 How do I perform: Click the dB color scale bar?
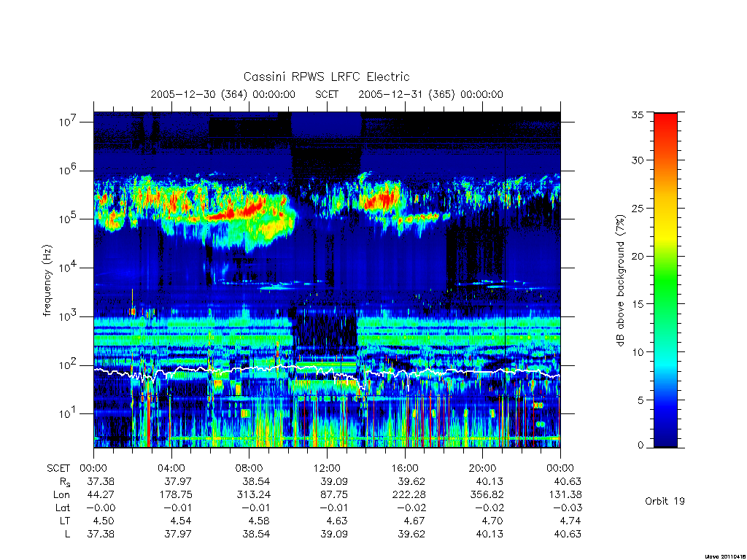pyautogui.click(x=665, y=280)
